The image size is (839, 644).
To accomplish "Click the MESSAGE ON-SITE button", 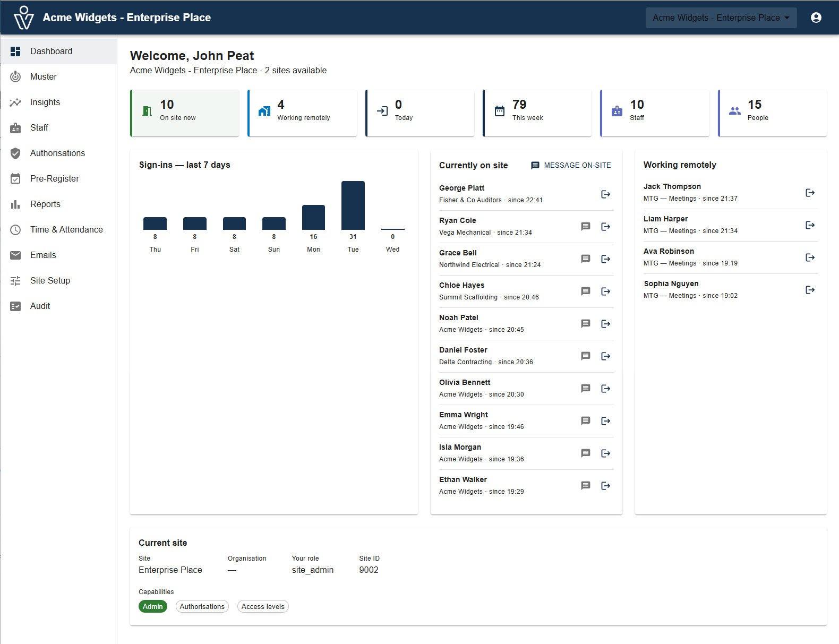I will click(x=571, y=166).
